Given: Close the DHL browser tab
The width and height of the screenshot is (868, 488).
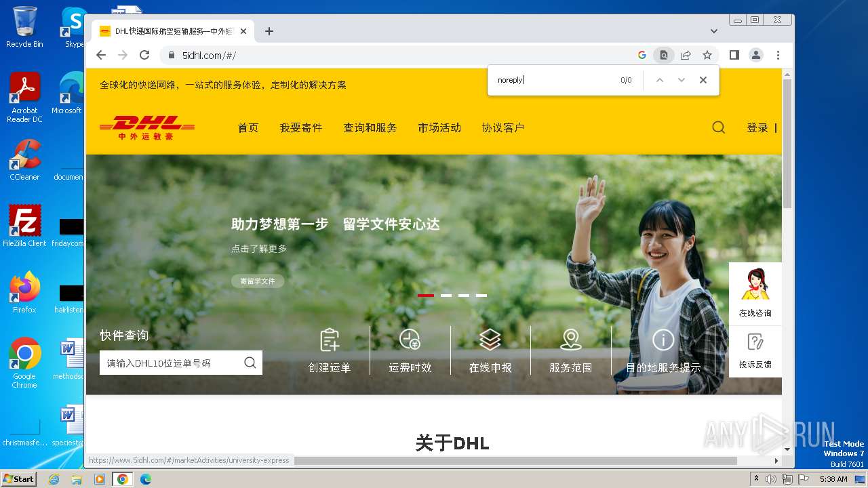Looking at the screenshot, I should pyautogui.click(x=243, y=31).
